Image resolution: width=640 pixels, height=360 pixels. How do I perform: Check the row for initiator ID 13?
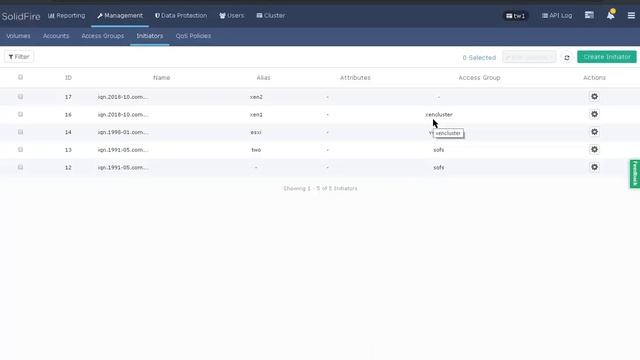20,149
